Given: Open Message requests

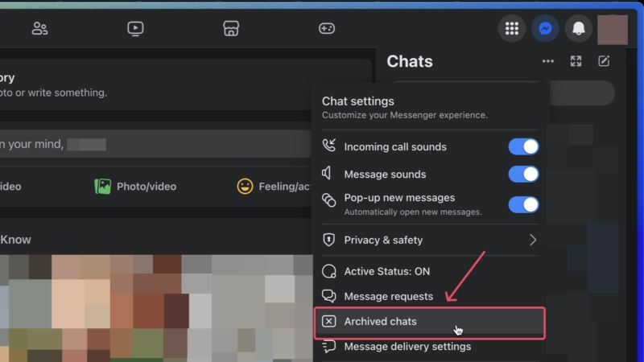Looking at the screenshot, I should [x=430, y=296].
